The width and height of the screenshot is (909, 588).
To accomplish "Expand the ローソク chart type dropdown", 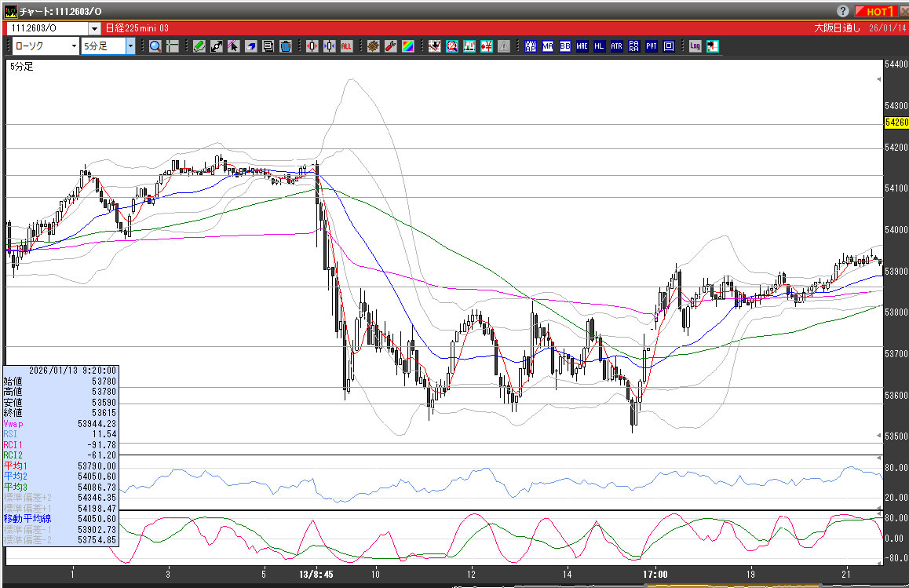I will [x=74, y=46].
